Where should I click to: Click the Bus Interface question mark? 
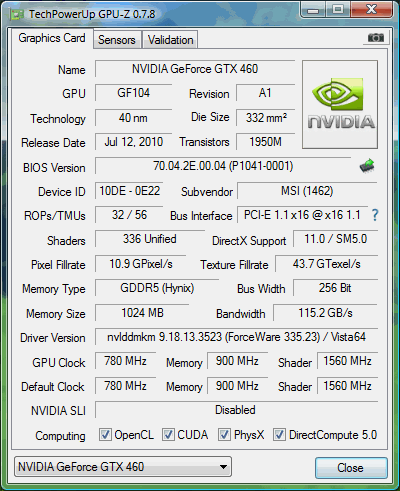coord(375,215)
